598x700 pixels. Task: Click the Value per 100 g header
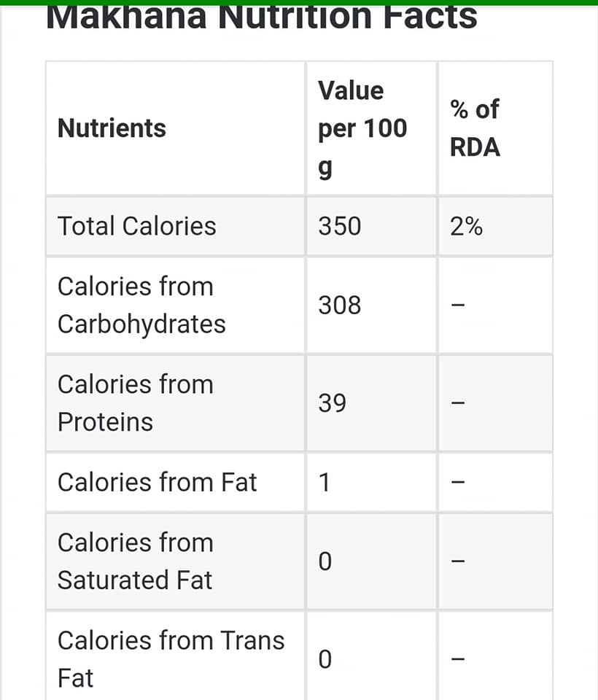click(x=362, y=128)
